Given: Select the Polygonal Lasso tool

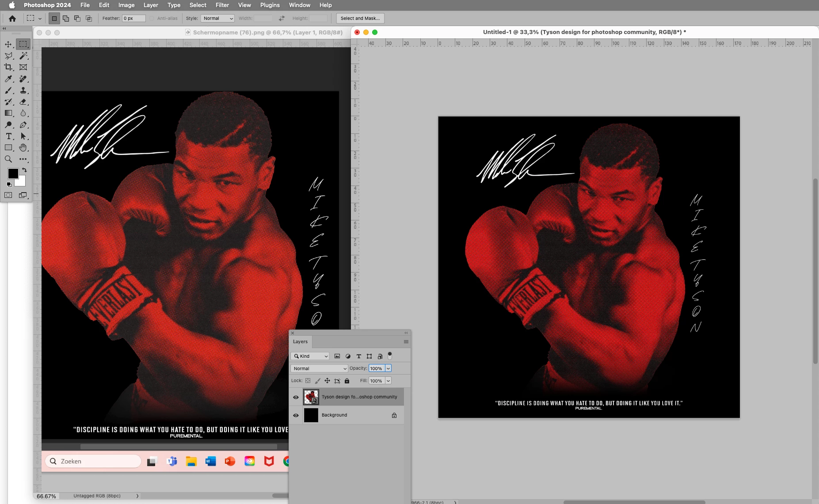Looking at the screenshot, I should pos(8,56).
